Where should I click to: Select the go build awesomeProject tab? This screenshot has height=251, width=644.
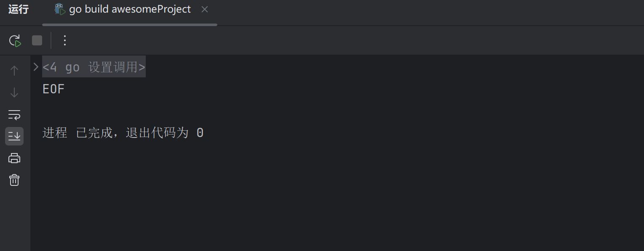[x=130, y=9]
